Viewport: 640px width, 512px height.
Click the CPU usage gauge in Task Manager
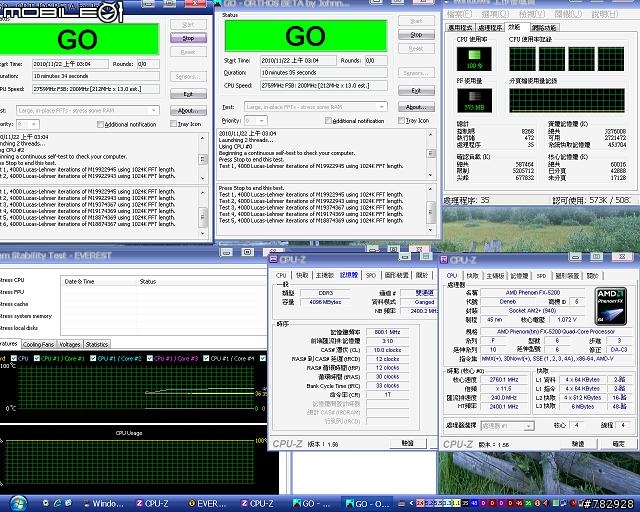pyautogui.click(x=474, y=59)
